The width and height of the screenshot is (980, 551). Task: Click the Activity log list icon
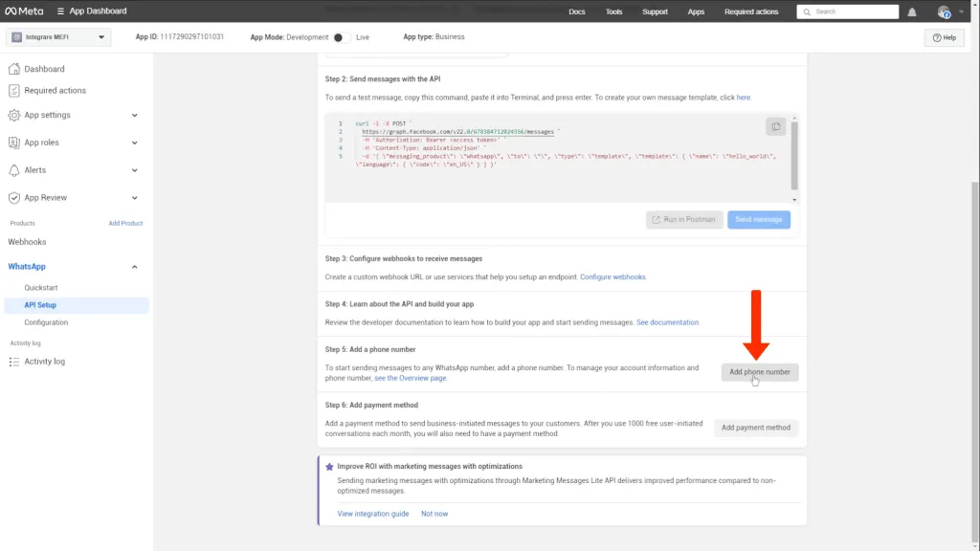point(13,362)
